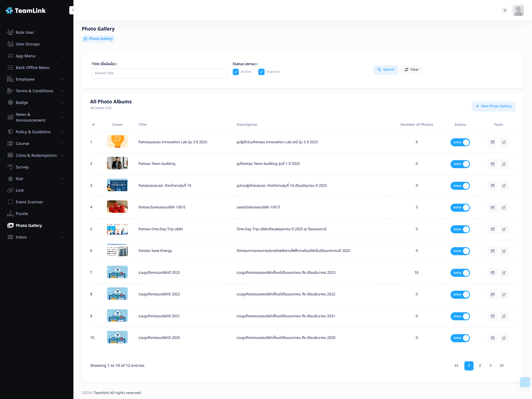Open Event Scanner in the sidebar
Screen dimensions: 532x399
point(29,202)
